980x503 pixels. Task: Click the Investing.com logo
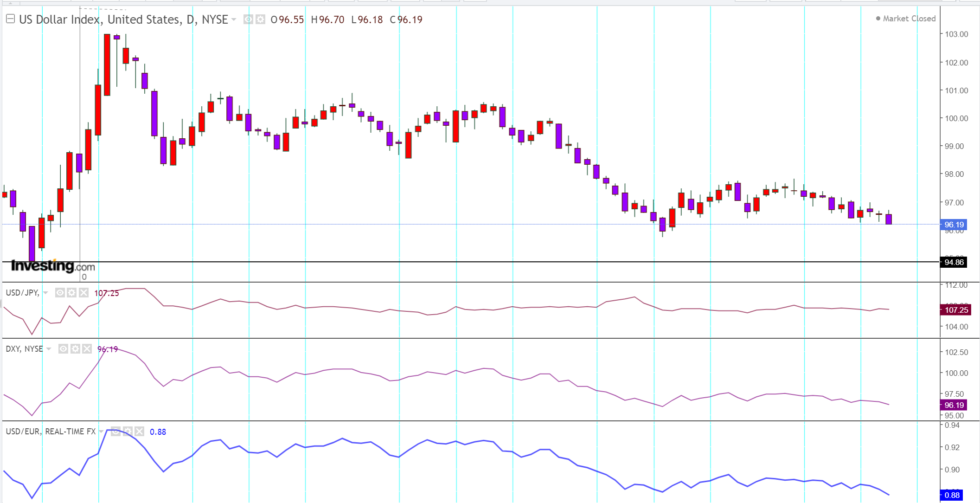(x=52, y=266)
